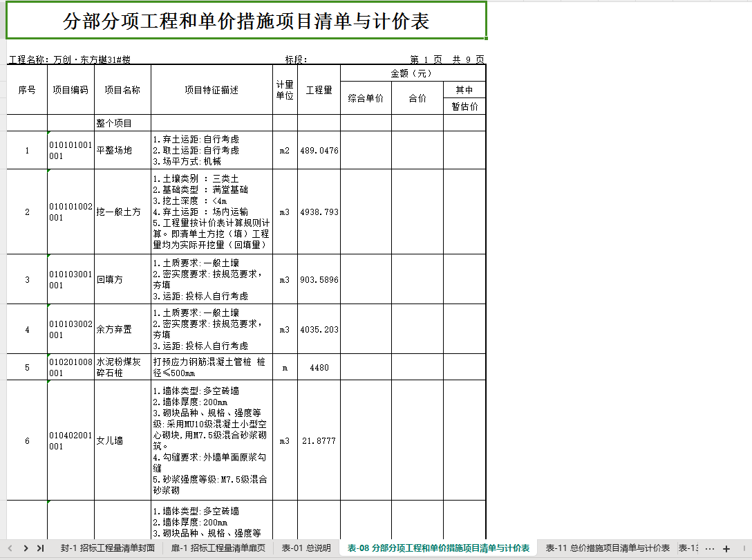Select the quantity cell 4035.203
Screen dimensions: 752x560
[x=319, y=329]
